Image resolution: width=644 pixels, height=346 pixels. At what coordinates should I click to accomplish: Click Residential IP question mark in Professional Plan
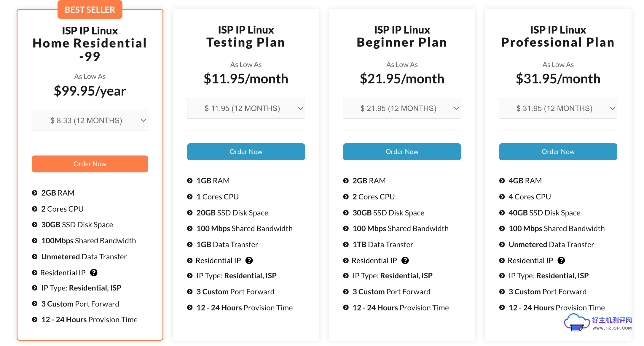[561, 260]
